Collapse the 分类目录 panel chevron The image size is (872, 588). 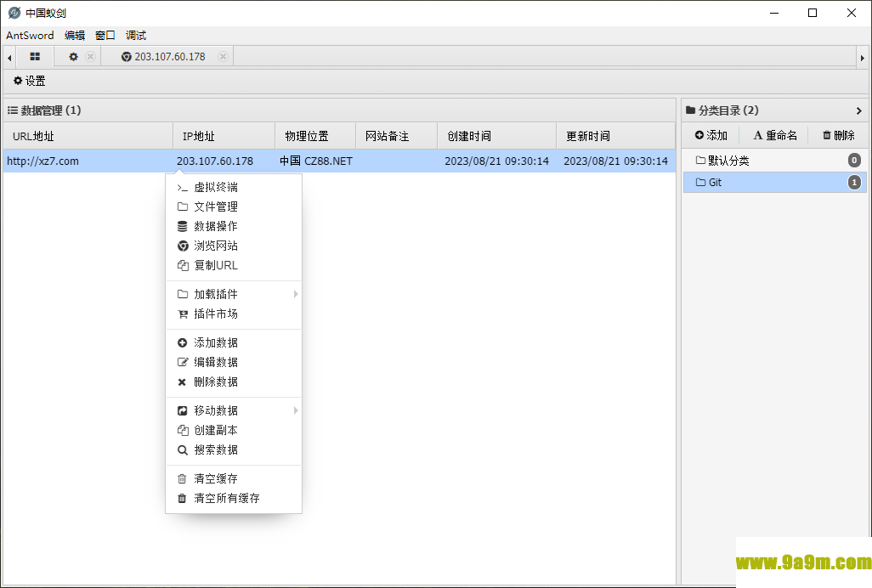[x=858, y=110]
